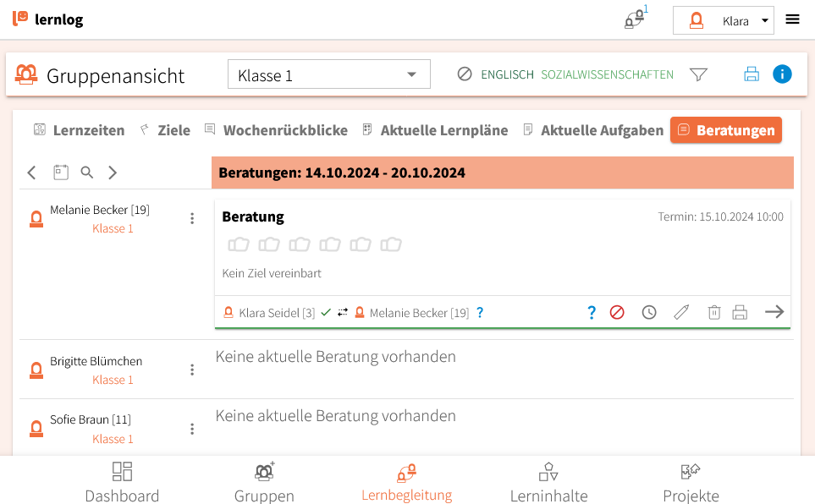Click the Beratung card title
815x504 pixels.
tap(253, 216)
